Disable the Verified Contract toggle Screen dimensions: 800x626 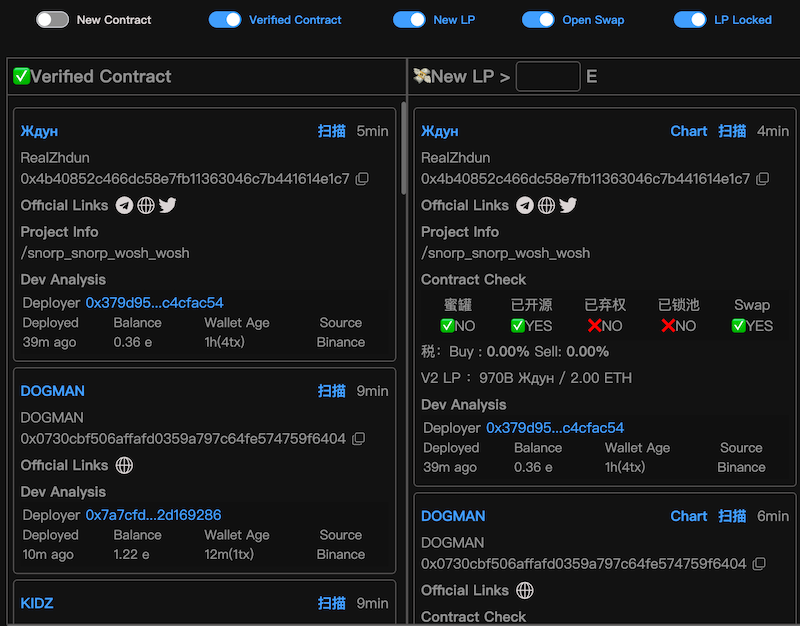coord(225,19)
